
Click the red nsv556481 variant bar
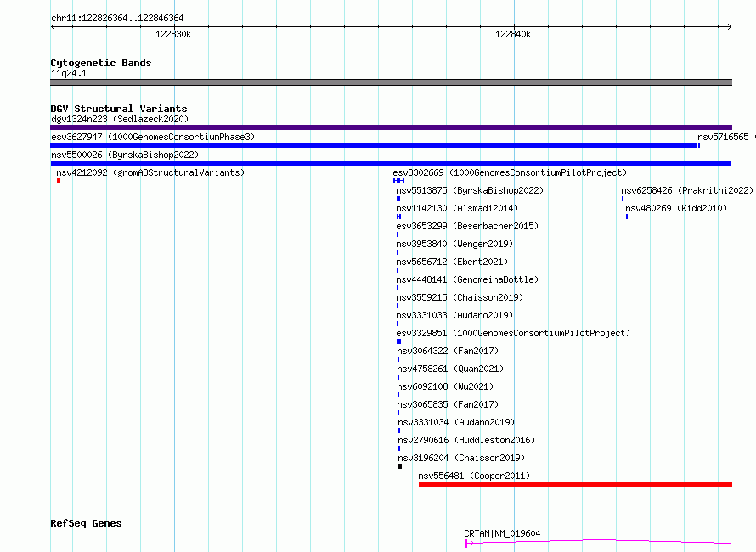tap(575, 484)
